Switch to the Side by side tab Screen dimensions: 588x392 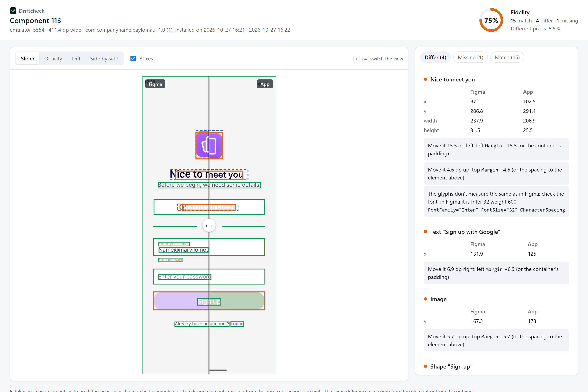click(104, 59)
